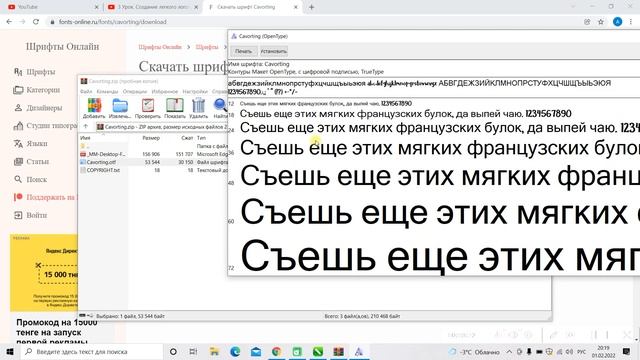
Task: Open File Explorer from the taskbar
Action: [x=214, y=351]
